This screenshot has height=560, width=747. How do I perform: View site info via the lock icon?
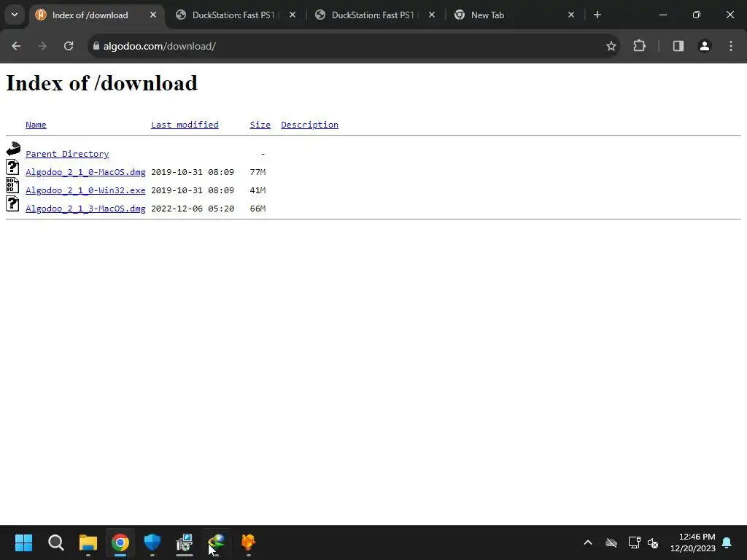click(x=96, y=46)
